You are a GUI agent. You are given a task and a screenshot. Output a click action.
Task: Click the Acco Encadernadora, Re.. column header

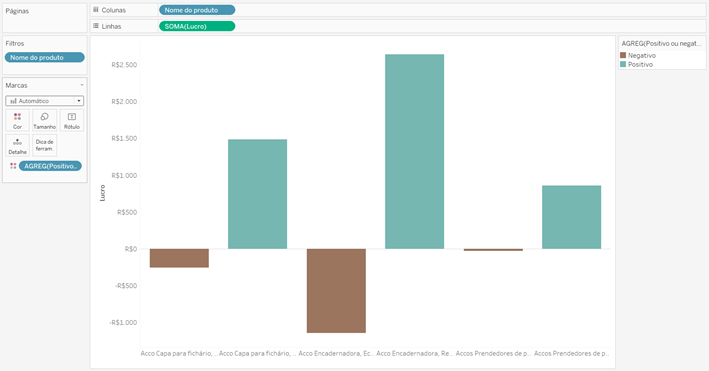pos(414,353)
